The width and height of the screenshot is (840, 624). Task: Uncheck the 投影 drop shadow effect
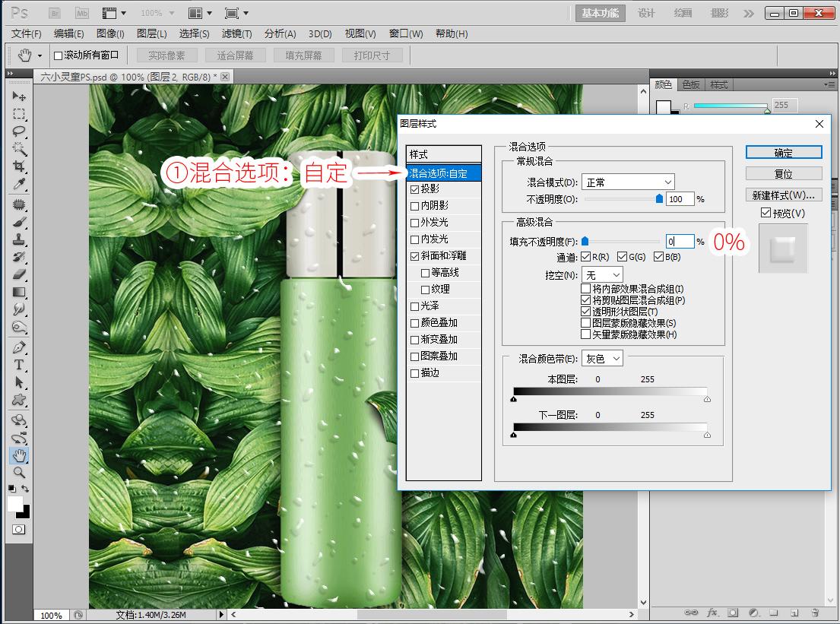click(x=415, y=189)
